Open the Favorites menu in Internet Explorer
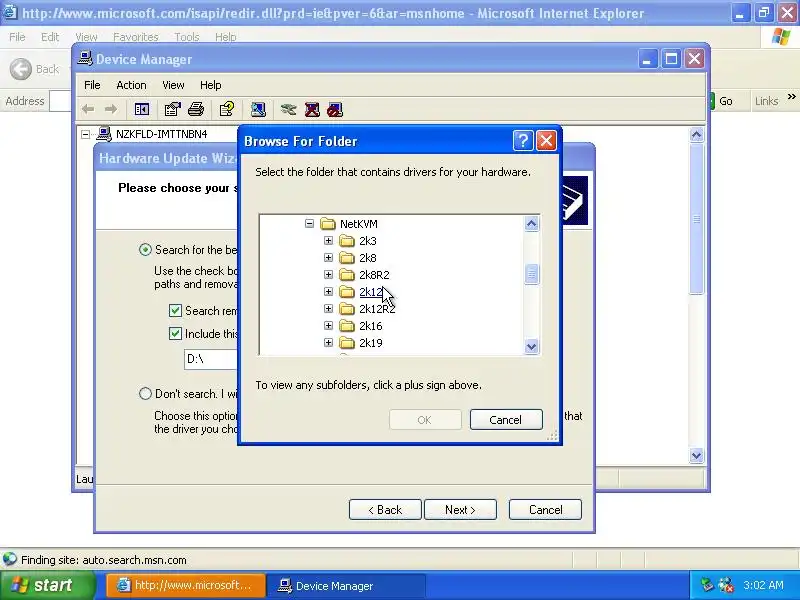This screenshot has width=800, height=600. (x=136, y=37)
